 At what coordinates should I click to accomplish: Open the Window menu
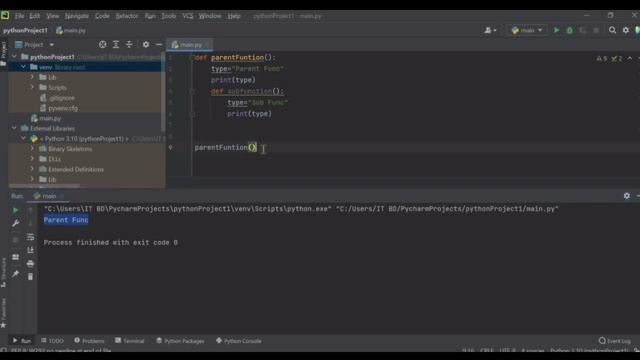click(x=210, y=16)
